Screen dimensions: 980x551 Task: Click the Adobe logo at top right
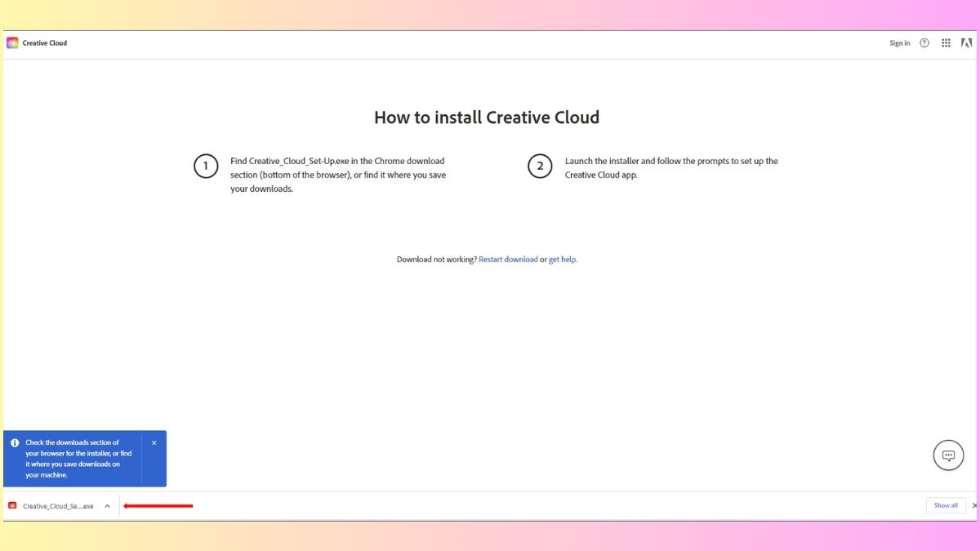click(x=967, y=42)
